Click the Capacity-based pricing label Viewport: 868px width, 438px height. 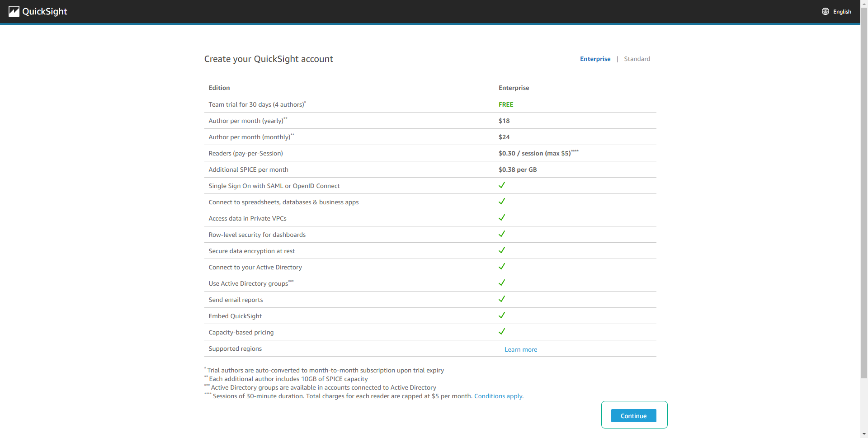click(241, 332)
